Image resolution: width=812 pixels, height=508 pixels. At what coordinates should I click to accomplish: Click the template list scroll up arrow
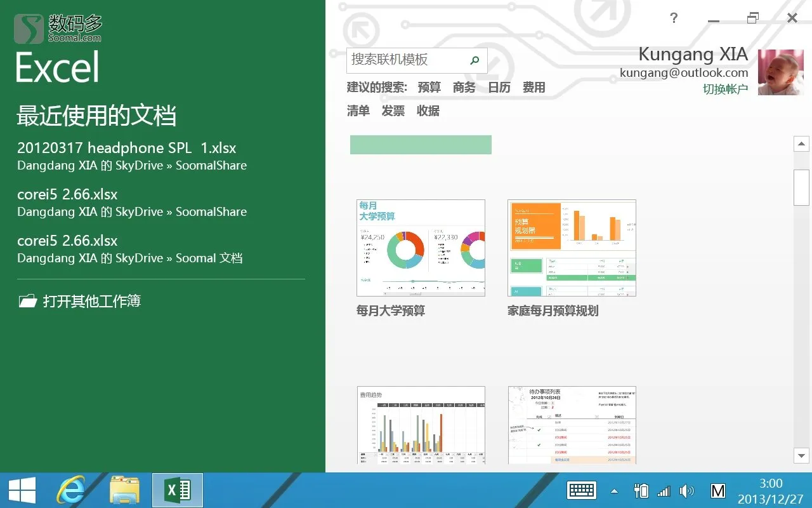click(x=801, y=144)
